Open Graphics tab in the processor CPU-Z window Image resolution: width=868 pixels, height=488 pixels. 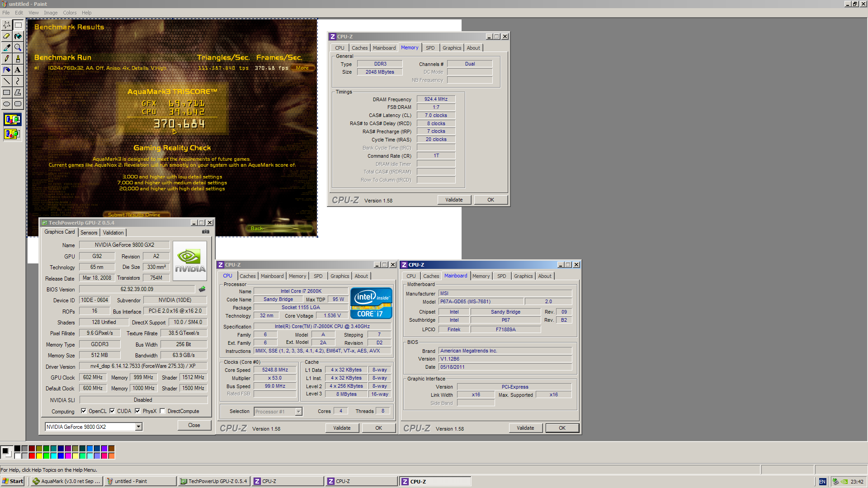[x=340, y=276]
